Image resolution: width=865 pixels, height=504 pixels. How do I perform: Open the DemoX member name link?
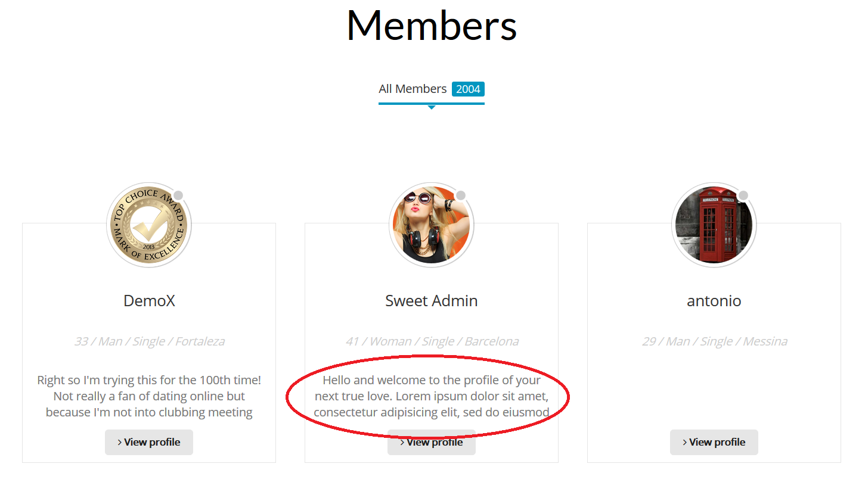[x=149, y=301]
